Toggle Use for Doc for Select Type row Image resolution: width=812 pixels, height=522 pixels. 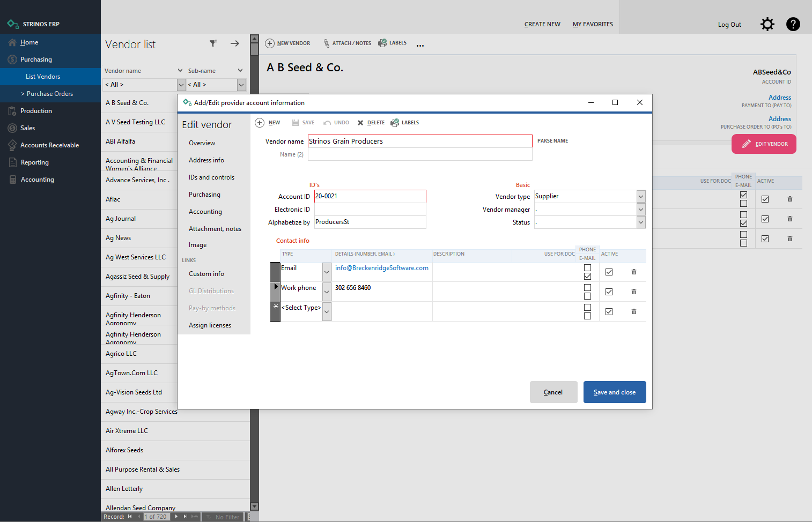(587, 307)
